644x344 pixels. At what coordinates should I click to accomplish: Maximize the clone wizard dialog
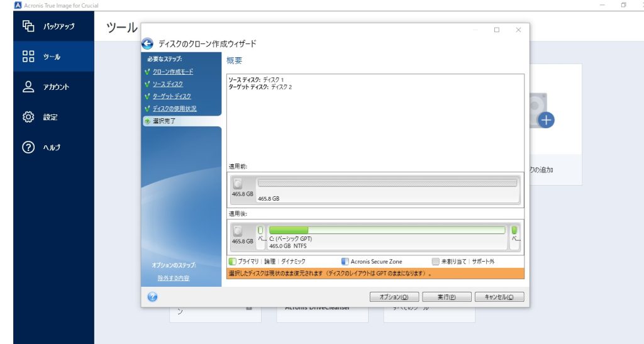(497, 30)
